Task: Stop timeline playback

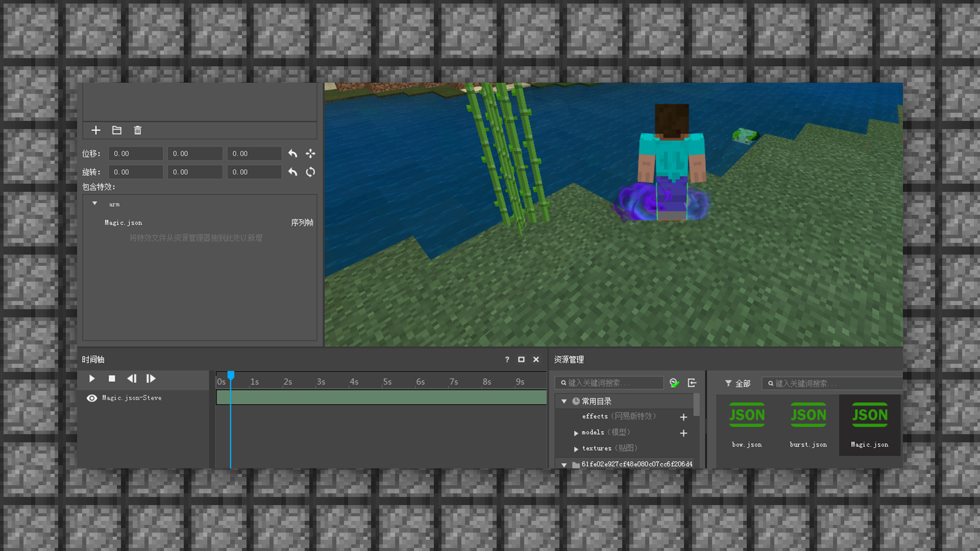Action: [112, 379]
